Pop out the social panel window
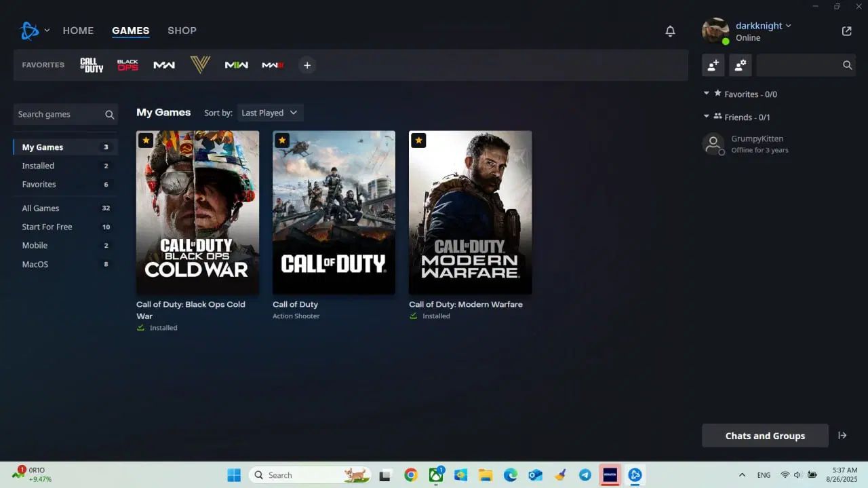The height and width of the screenshot is (488, 868). 846,31
